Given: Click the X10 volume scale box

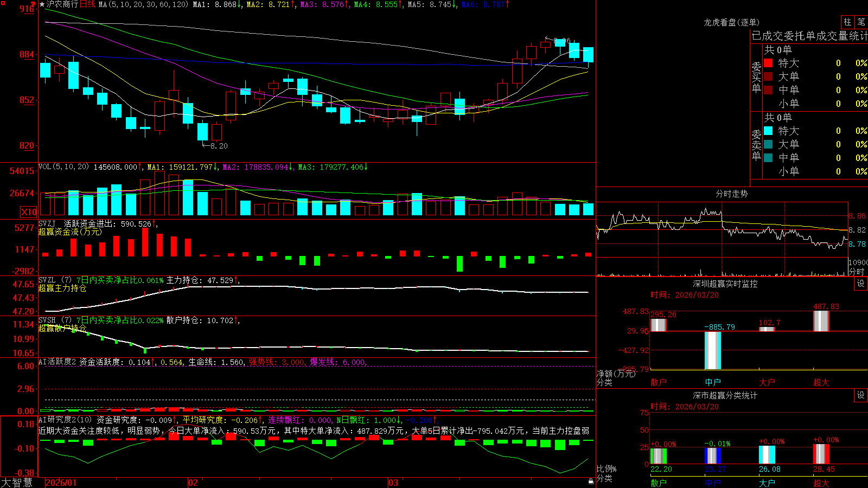Looking at the screenshot, I should [x=29, y=212].
